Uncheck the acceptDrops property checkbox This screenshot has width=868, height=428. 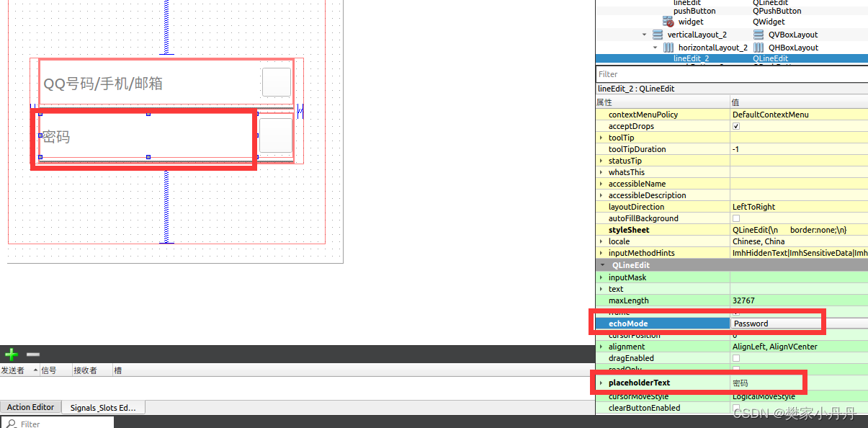[x=735, y=125]
